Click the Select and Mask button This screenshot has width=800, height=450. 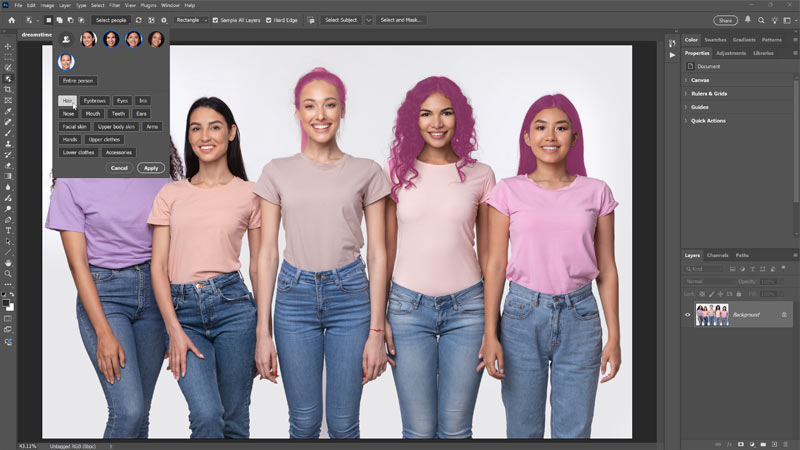[x=401, y=20]
